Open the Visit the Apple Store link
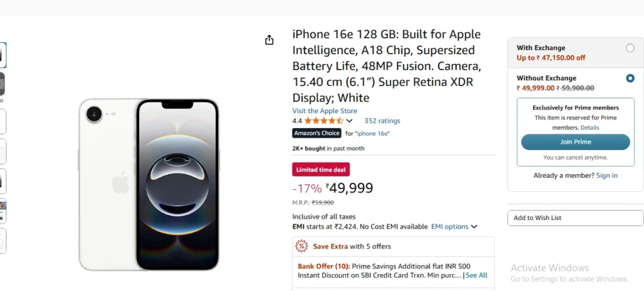 point(325,111)
